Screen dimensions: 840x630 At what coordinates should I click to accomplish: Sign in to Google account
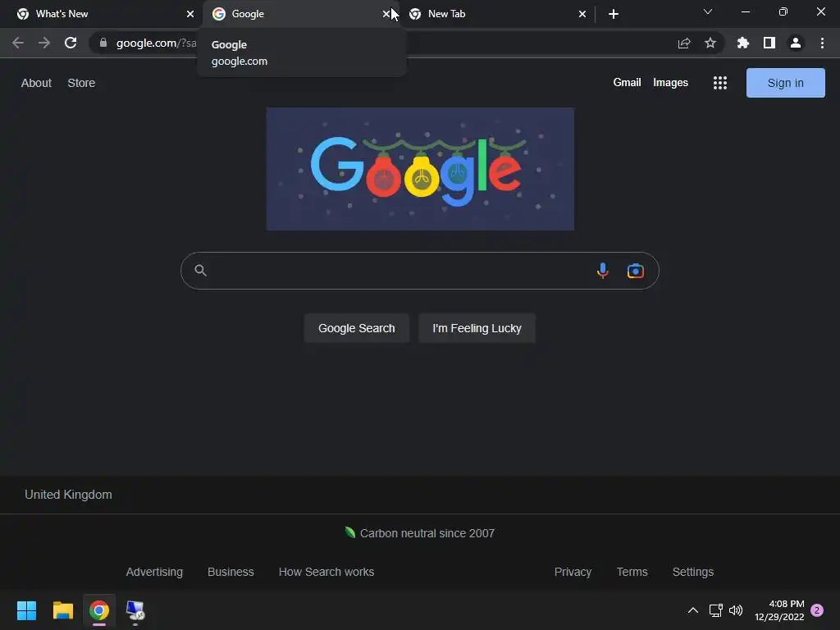tap(785, 83)
